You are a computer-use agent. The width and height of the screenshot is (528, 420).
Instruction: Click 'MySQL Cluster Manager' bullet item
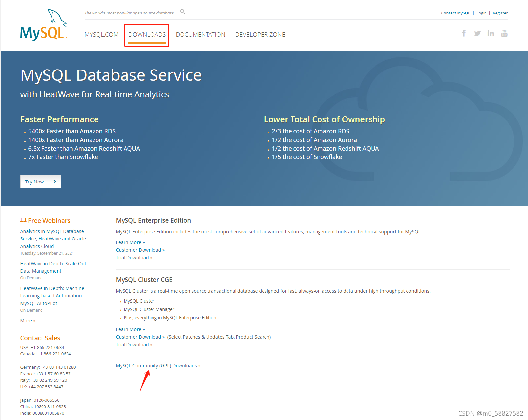149,309
